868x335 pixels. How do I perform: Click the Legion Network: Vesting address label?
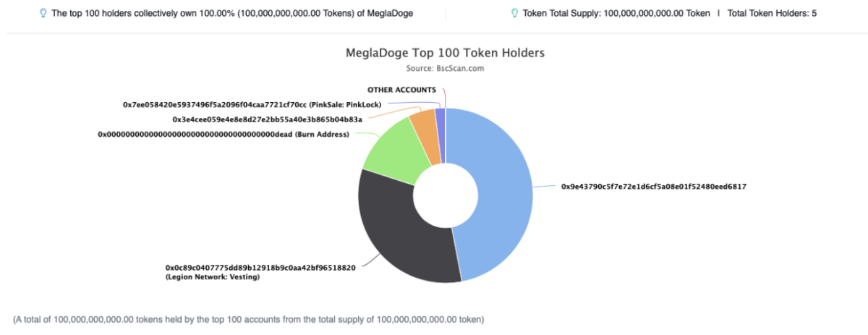(260, 271)
